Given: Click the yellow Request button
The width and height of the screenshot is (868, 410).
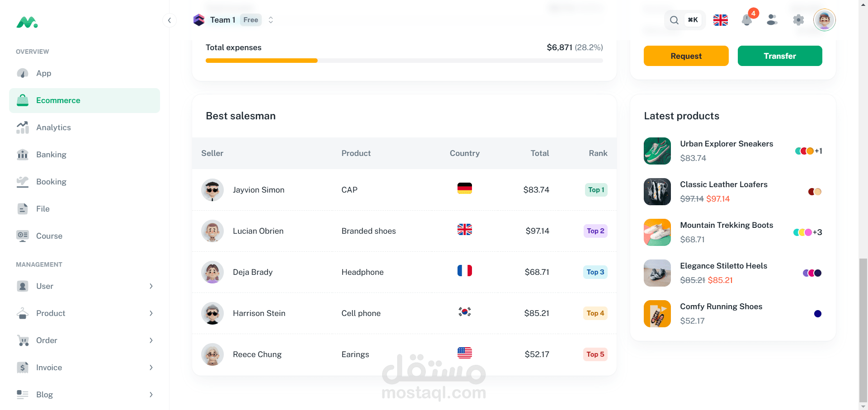Looking at the screenshot, I should tap(686, 56).
